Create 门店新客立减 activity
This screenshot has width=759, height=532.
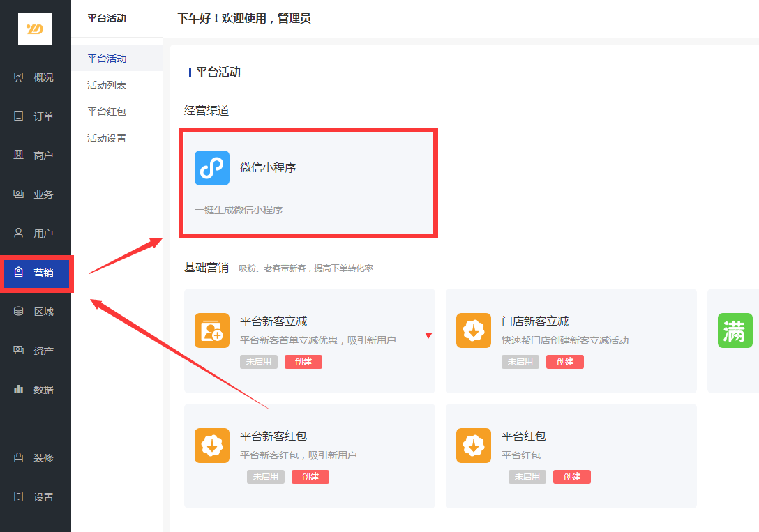(x=565, y=362)
